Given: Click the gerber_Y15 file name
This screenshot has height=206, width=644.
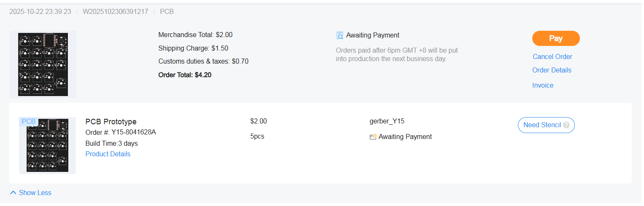Looking at the screenshot, I should [386, 121].
